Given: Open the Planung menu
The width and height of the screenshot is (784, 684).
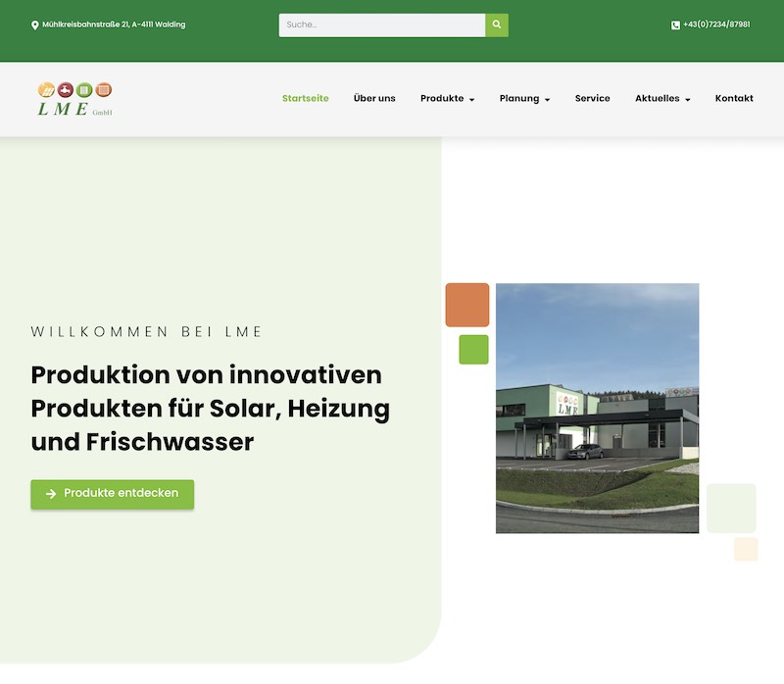Looking at the screenshot, I should [x=519, y=99].
